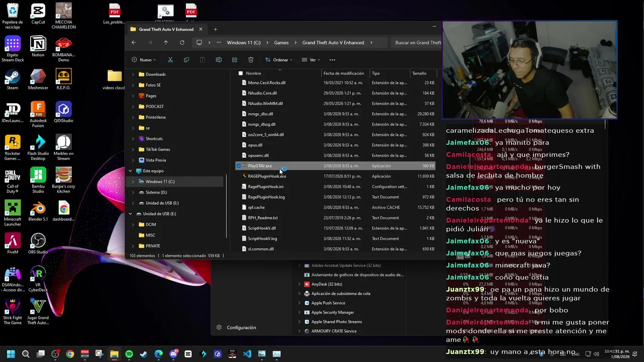This screenshot has height=362, width=644.
Task: Expand the Downloads folder in navigation pane
Action: pyautogui.click(x=133, y=74)
